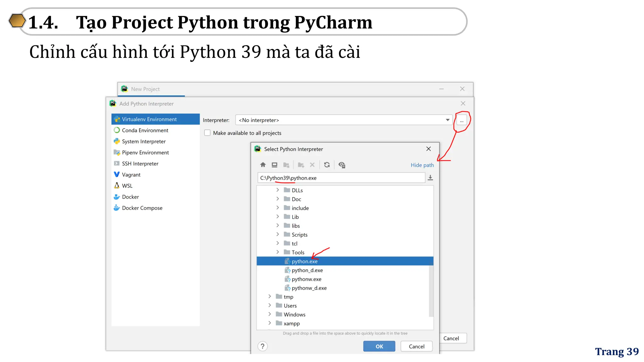Image resolution: width=644 pixels, height=362 pixels.
Task: Click the Delete X toolbar icon
Action: 312,165
